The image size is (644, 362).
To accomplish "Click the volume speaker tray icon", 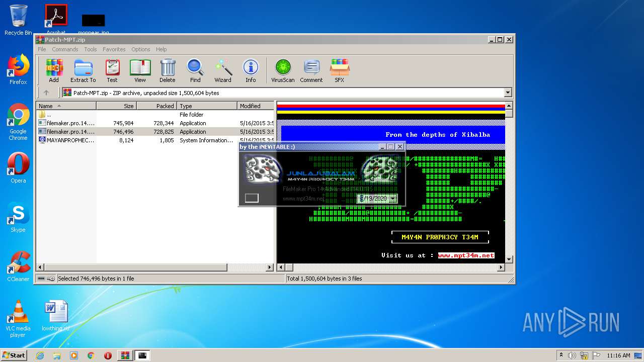I will tap(572, 355).
